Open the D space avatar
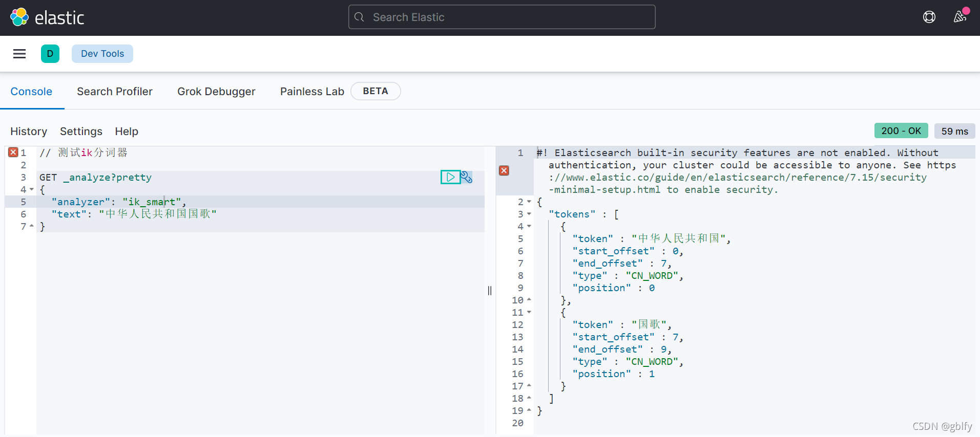Viewport: 980px width, 437px height. [50, 54]
